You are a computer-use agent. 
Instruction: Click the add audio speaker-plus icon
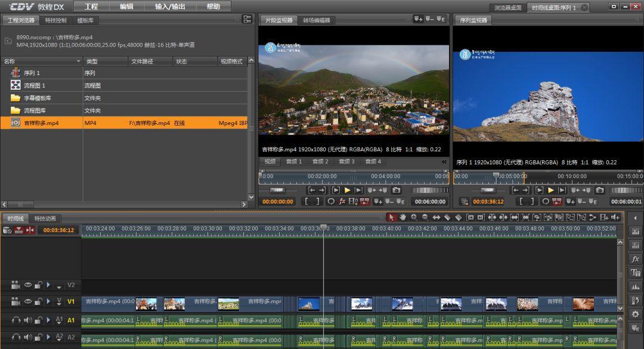pyautogui.click(x=615, y=217)
